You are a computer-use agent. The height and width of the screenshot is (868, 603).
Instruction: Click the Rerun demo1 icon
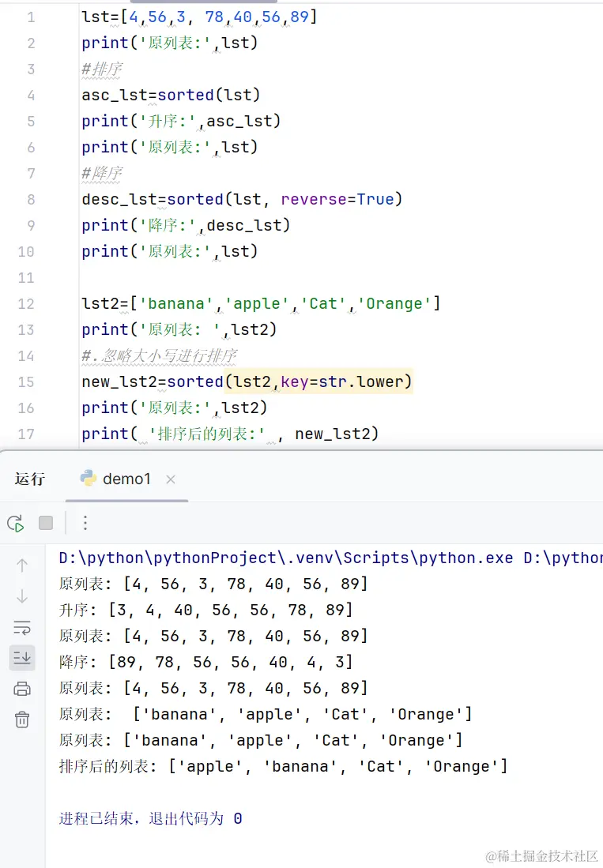tap(16, 523)
